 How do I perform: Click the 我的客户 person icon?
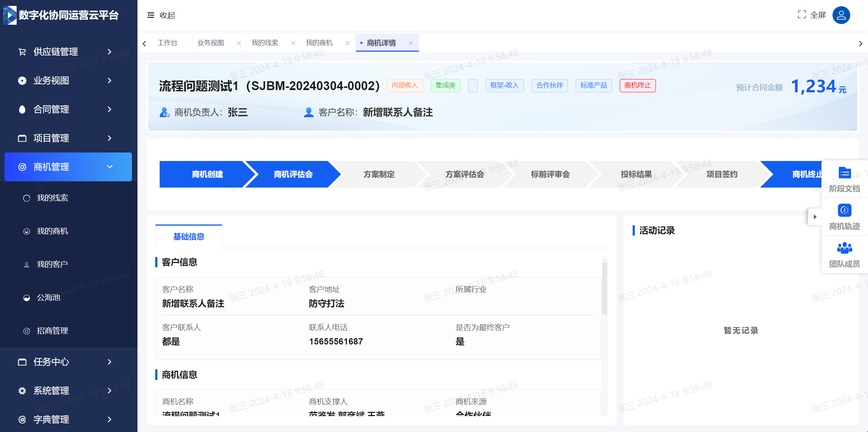27,265
